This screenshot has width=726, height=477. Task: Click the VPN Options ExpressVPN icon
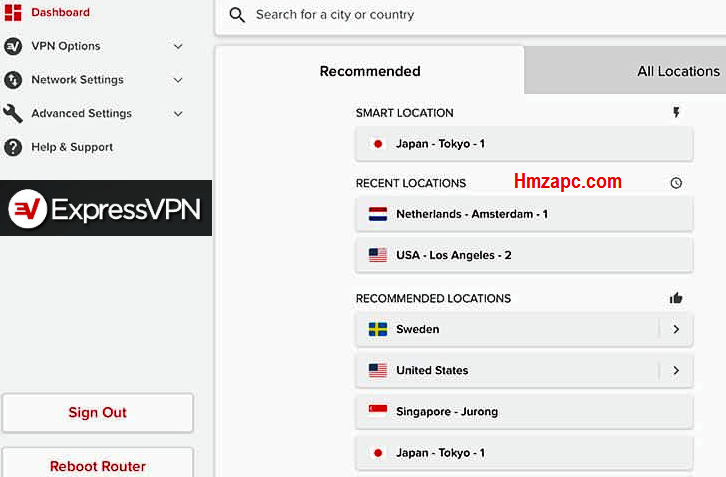tap(13, 46)
